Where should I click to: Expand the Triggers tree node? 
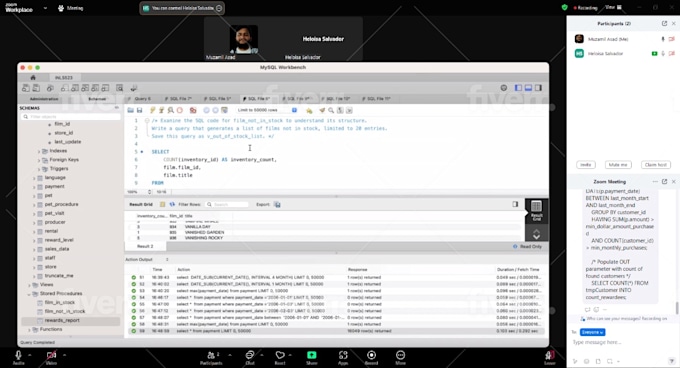tap(39, 169)
